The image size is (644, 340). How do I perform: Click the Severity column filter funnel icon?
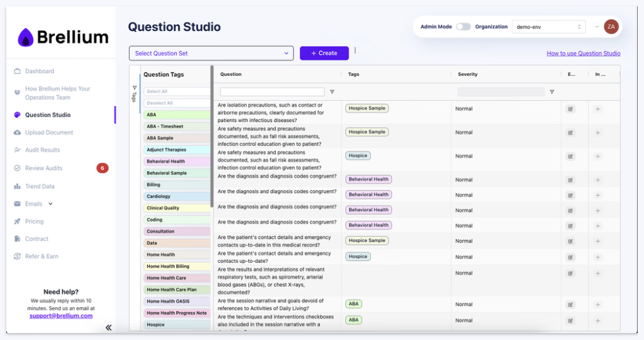(x=552, y=92)
